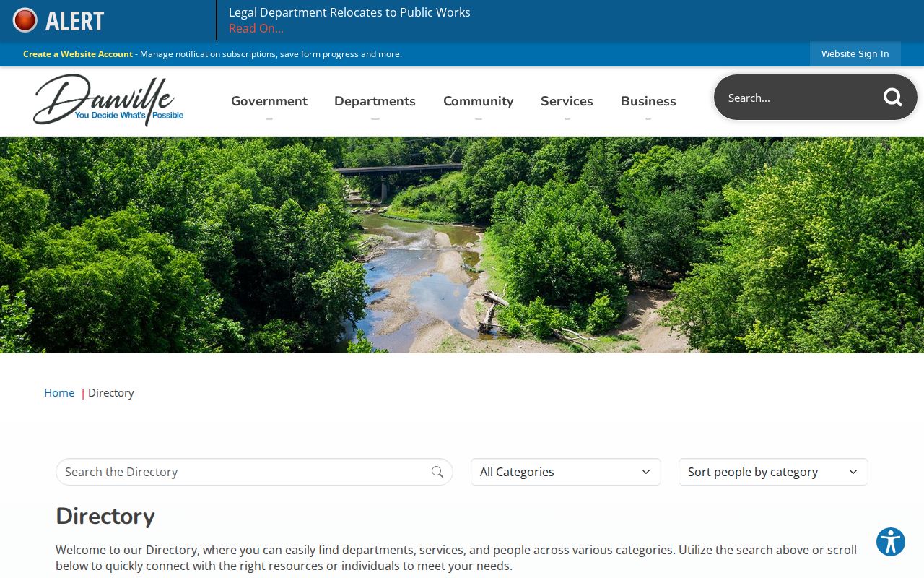Expand the All Categories dropdown
Viewport: 924px width, 578px height.
(566, 472)
